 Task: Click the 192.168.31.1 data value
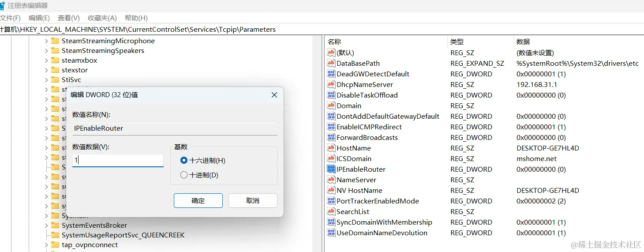click(x=537, y=84)
